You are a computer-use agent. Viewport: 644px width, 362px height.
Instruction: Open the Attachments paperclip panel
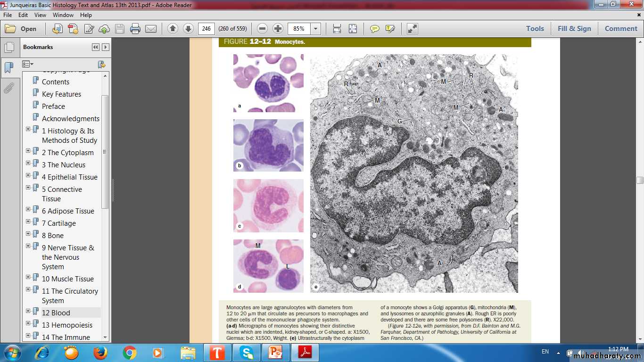pyautogui.click(x=9, y=88)
